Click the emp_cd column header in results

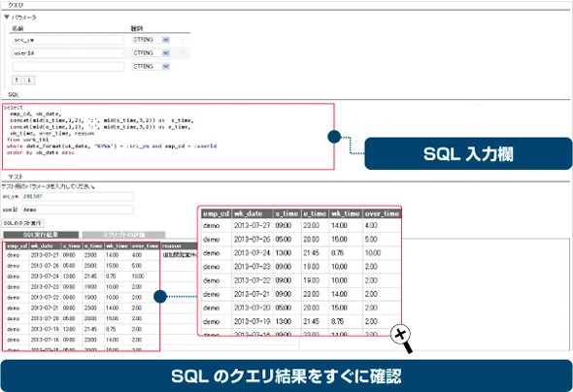17,246
